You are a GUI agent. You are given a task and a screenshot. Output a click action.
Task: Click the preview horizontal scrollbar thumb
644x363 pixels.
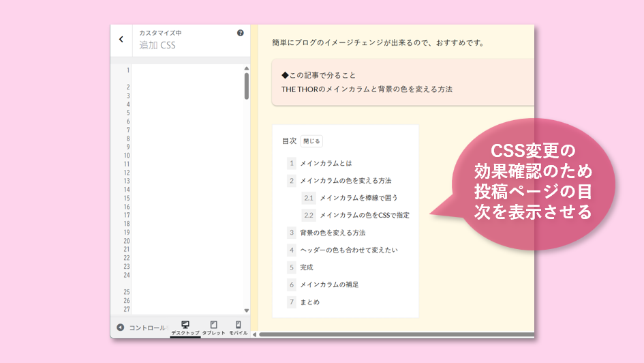(397, 334)
